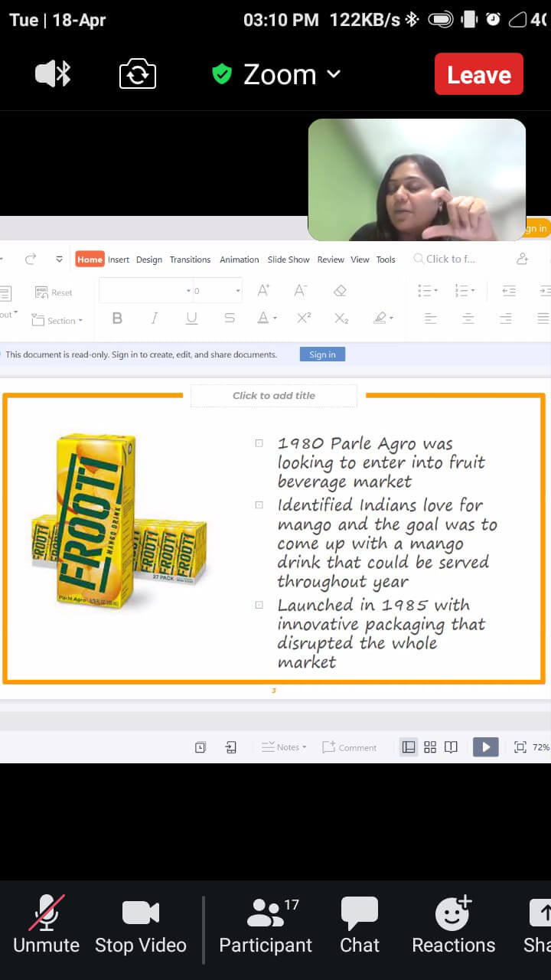Open the font color dropdown arrow
The width and height of the screenshot is (551, 980).
275,318
